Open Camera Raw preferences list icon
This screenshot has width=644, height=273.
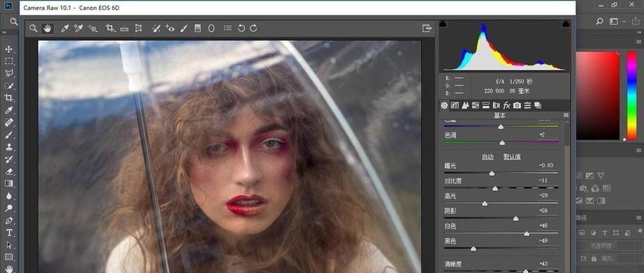(228, 28)
